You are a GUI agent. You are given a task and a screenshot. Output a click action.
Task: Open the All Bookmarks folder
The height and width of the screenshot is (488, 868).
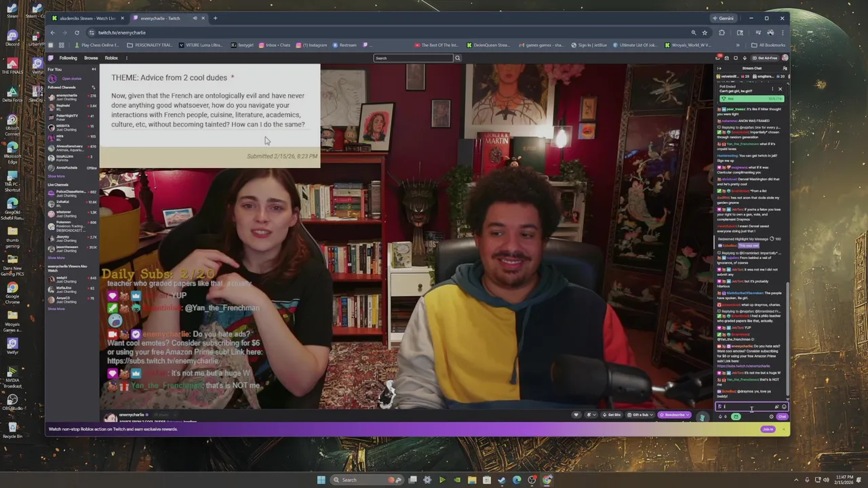click(768, 45)
